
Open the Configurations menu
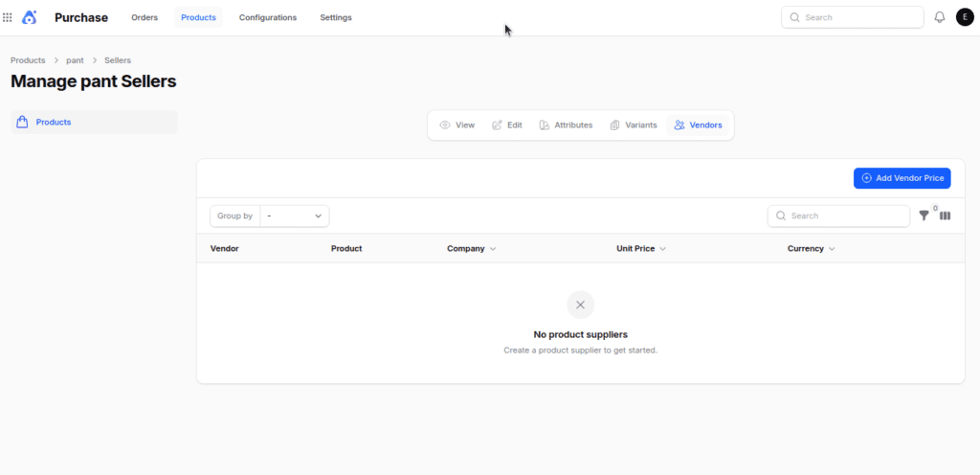pos(268,17)
